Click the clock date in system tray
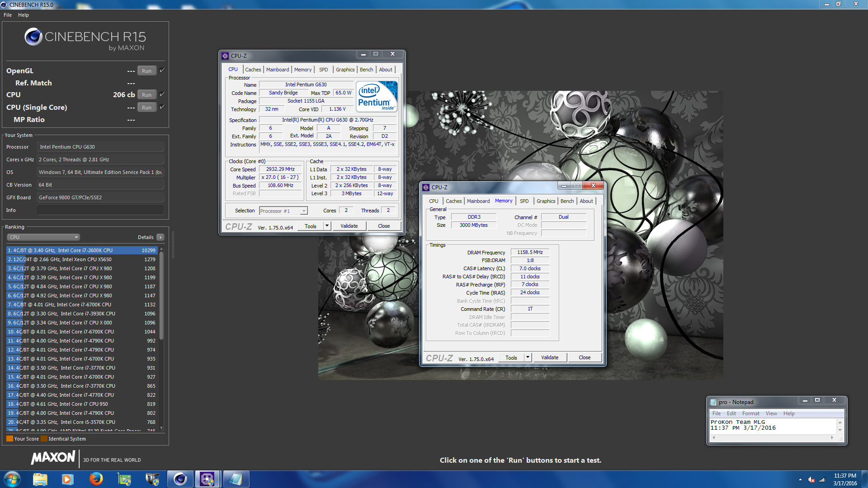Screen dimensions: 868x488 click(x=845, y=479)
